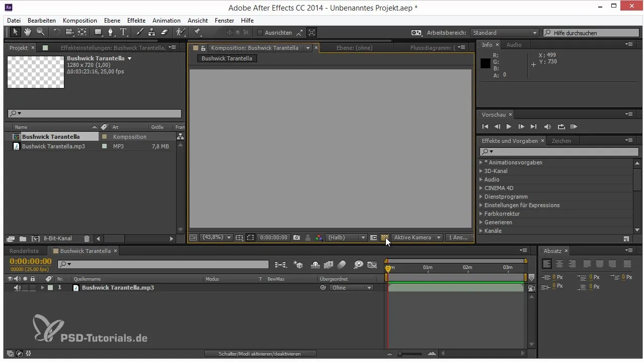This screenshot has width=644, height=362.
Task: Toggle the transparency grid button
Action: coord(384,237)
